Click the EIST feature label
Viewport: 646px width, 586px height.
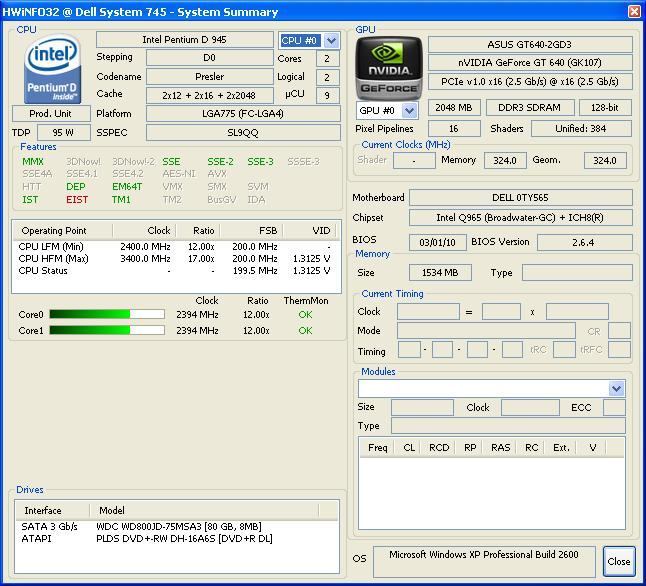(x=77, y=199)
